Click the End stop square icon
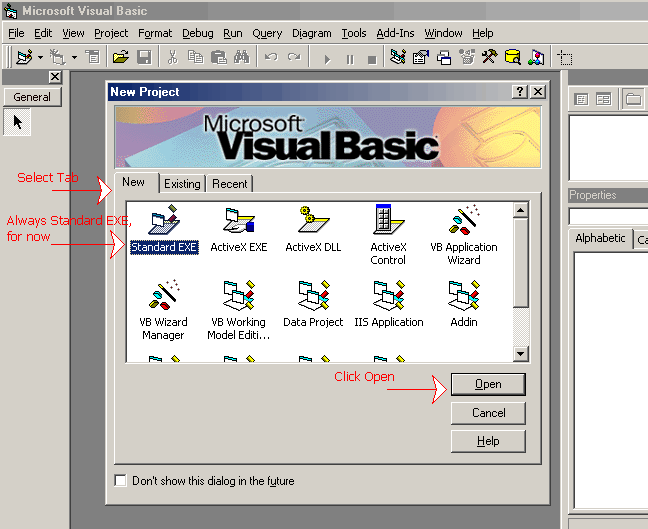This screenshot has width=648, height=529. [x=372, y=59]
